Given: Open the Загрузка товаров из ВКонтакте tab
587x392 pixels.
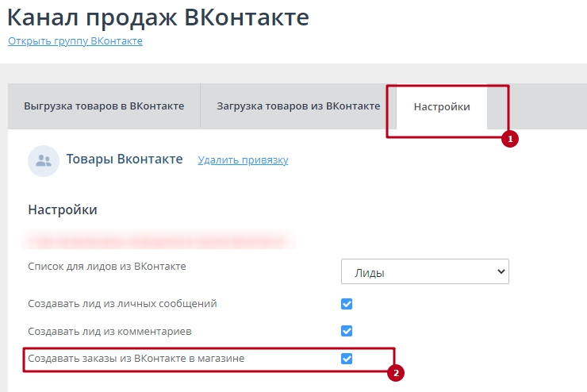Looking at the screenshot, I should tap(298, 106).
